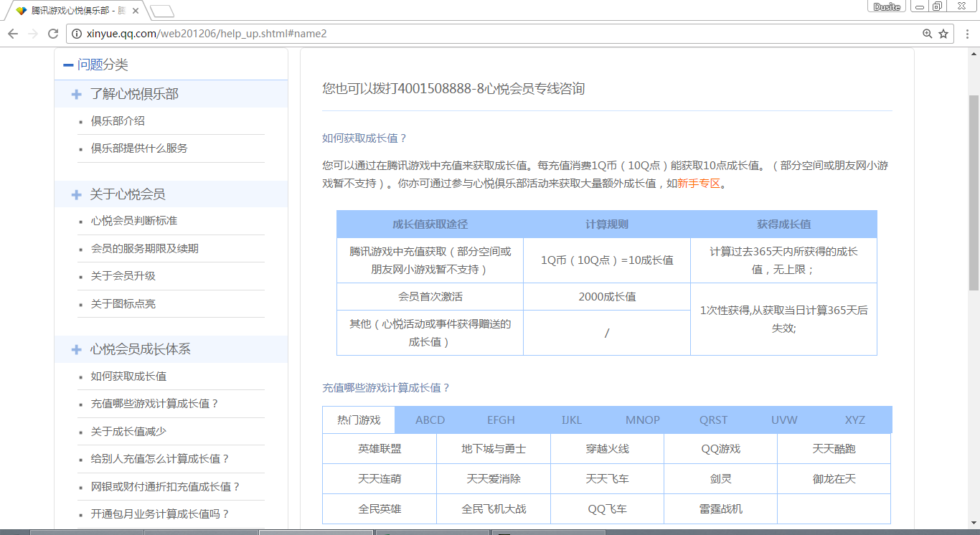Click the orange 新手专区 link
Screen dimensions: 980x535
coord(698,184)
